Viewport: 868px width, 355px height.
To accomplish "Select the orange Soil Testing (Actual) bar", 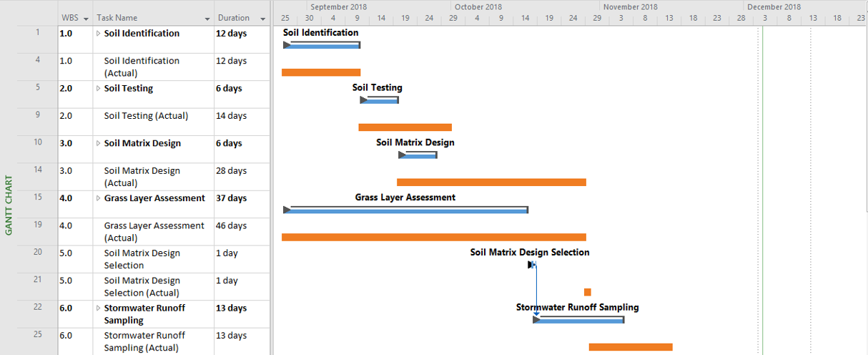I will click(x=405, y=127).
